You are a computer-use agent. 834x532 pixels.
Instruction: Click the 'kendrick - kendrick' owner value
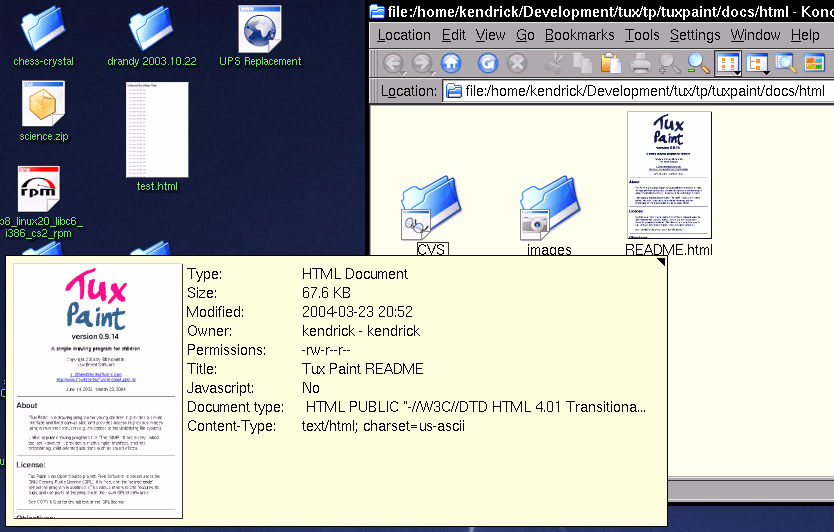click(361, 331)
